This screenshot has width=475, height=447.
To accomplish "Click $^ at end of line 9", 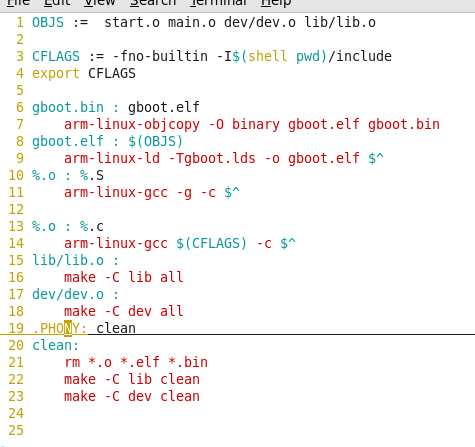I will (376, 158).
